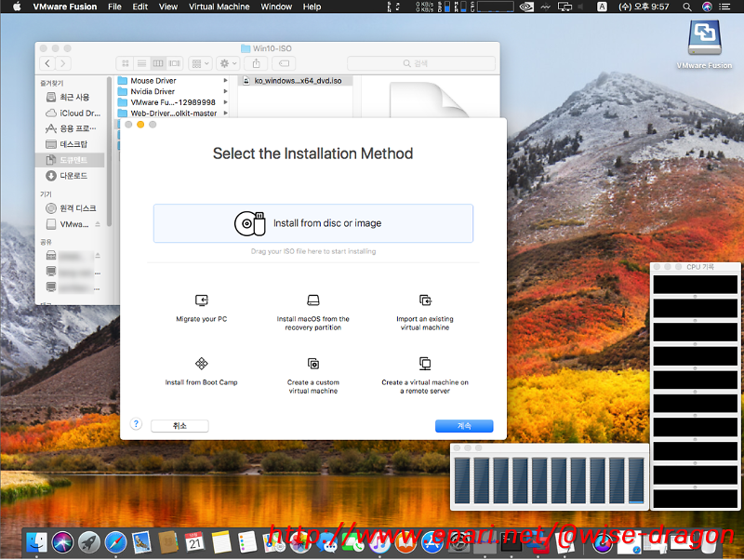Select the ko_windows...x64_dvd.iso file
This screenshot has width=744, height=560.
pyautogui.click(x=295, y=81)
